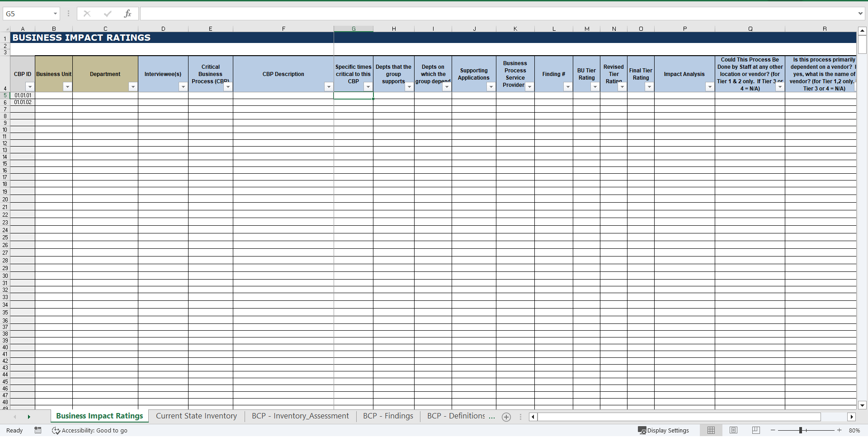The image size is (868, 437).
Task: Open the Name Box dropdown arrow
Action: 56,14
